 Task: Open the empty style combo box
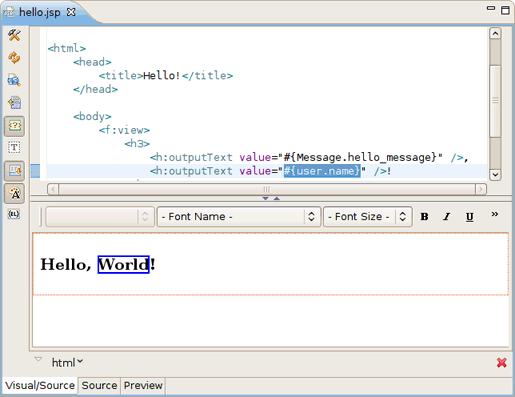[x=100, y=217]
